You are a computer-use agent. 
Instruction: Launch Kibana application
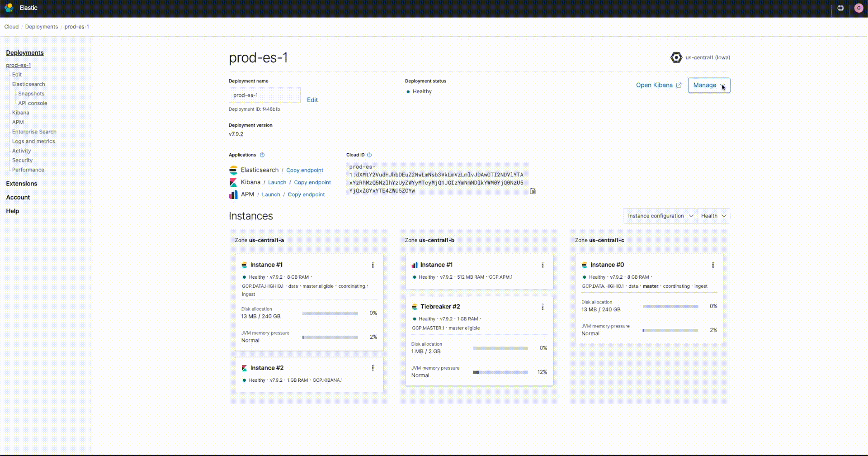coord(277,182)
